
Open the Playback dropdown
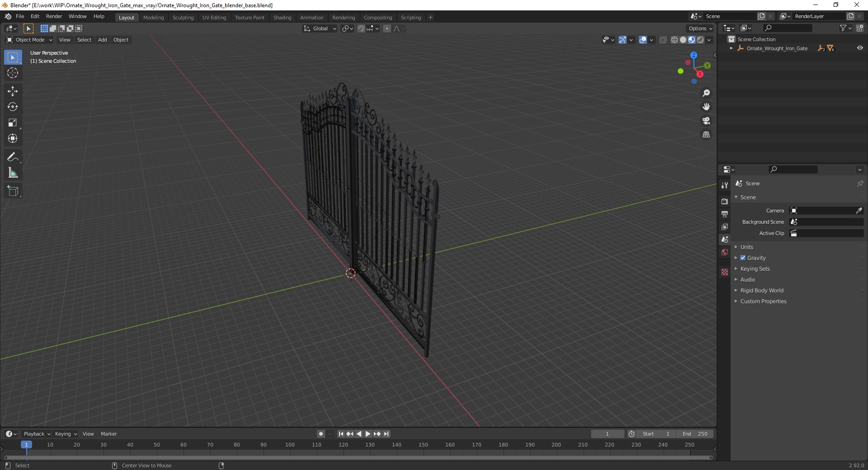click(37, 434)
